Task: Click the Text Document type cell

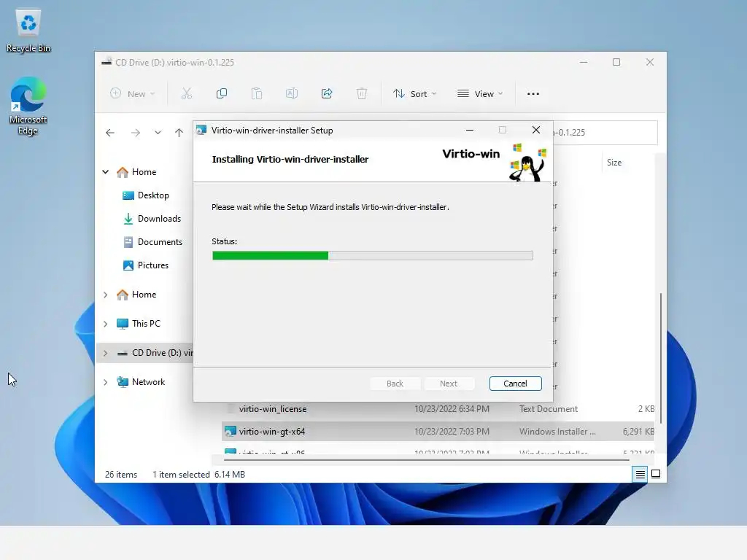Action: 549,409
